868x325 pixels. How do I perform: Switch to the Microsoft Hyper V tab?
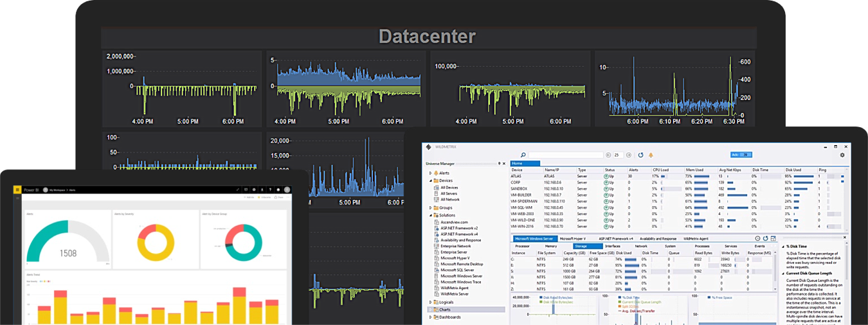click(x=573, y=239)
